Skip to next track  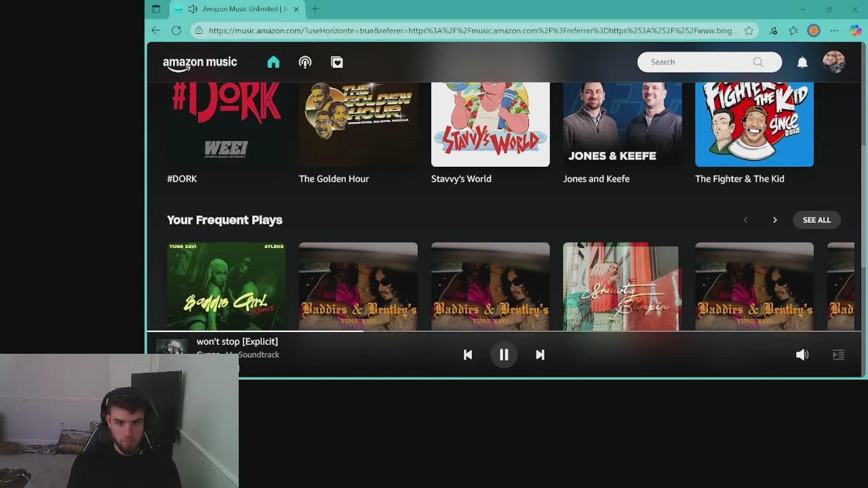pos(540,355)
